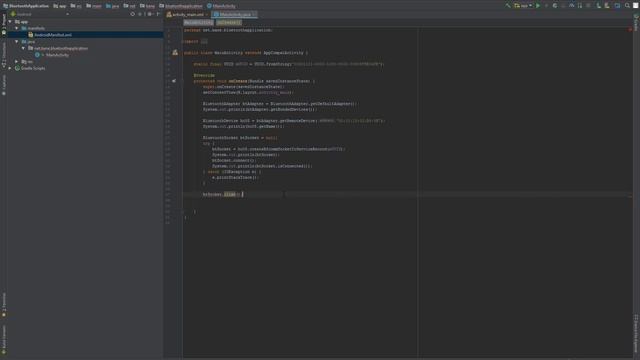640x360 pixels.
Task: Collapse the app module tree node
Action: pos(10,22)
